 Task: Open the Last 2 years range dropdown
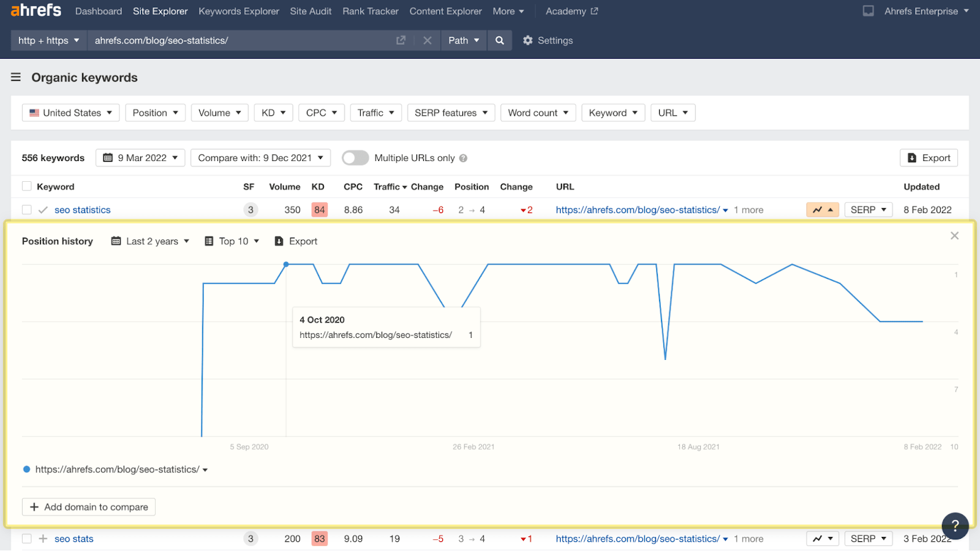[x=151, y=241]
